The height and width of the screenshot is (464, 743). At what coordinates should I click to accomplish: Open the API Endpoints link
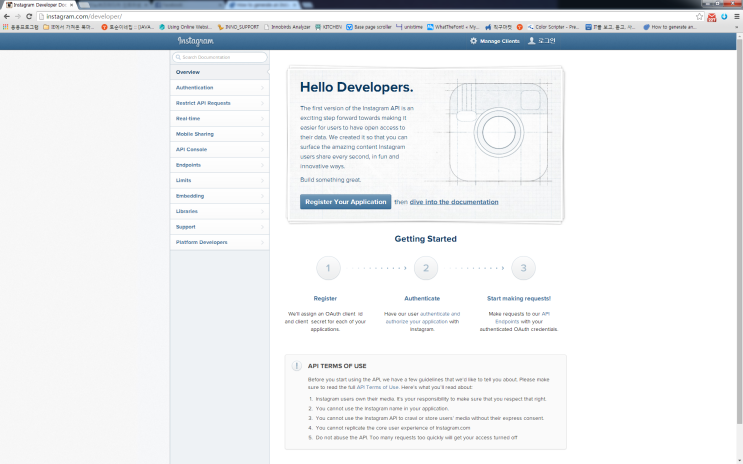tap(523, 318)
